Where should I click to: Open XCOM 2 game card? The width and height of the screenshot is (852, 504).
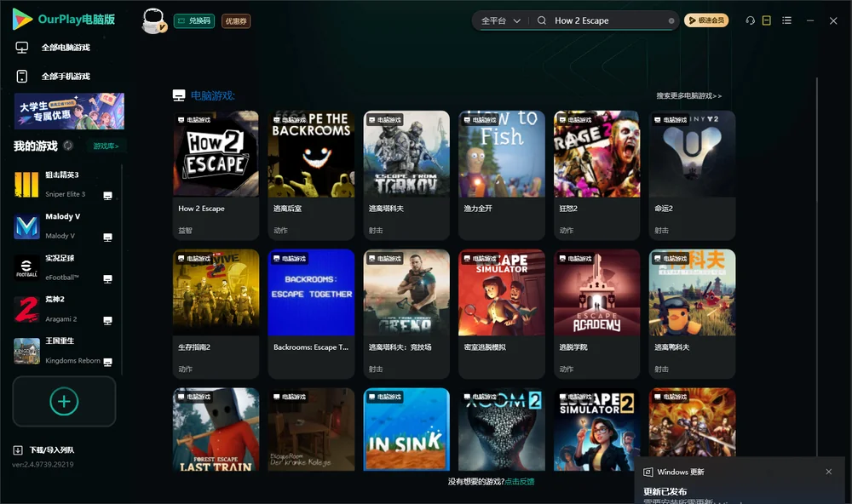[502, 429]
